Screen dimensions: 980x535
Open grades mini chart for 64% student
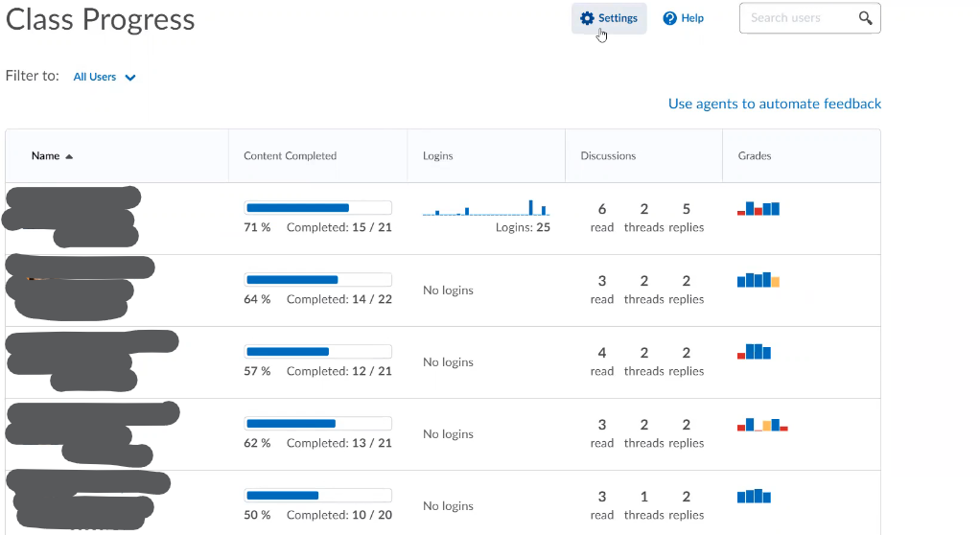pyautogui.click(x=758, y=280)
